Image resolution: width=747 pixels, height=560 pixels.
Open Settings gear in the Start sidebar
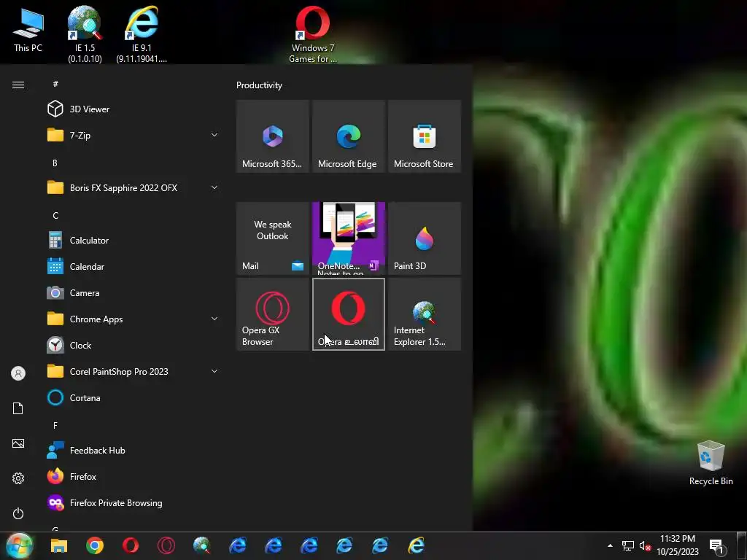tap(18, 478)
